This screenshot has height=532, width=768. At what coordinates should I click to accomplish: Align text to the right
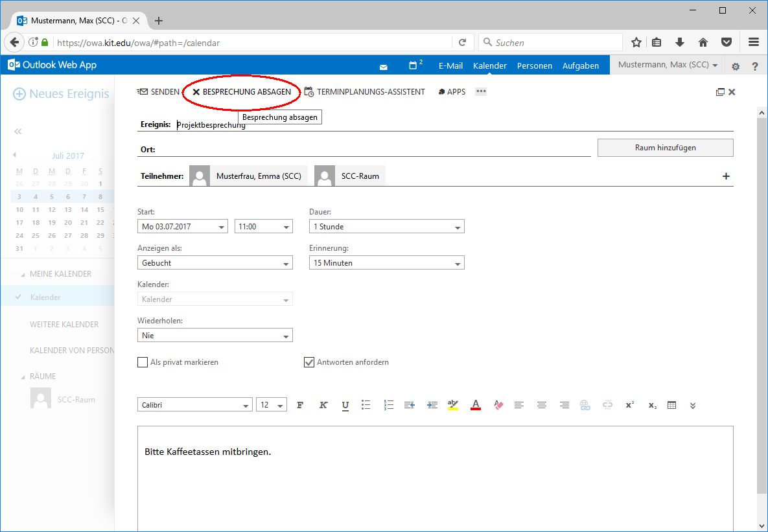pos(564,405)
